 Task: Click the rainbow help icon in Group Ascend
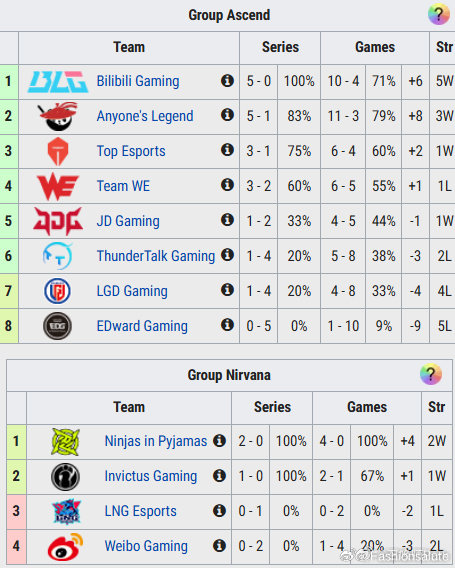439,14
